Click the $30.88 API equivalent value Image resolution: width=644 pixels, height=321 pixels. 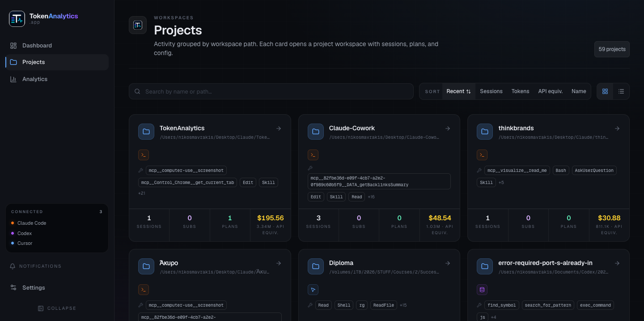point(609,218)
